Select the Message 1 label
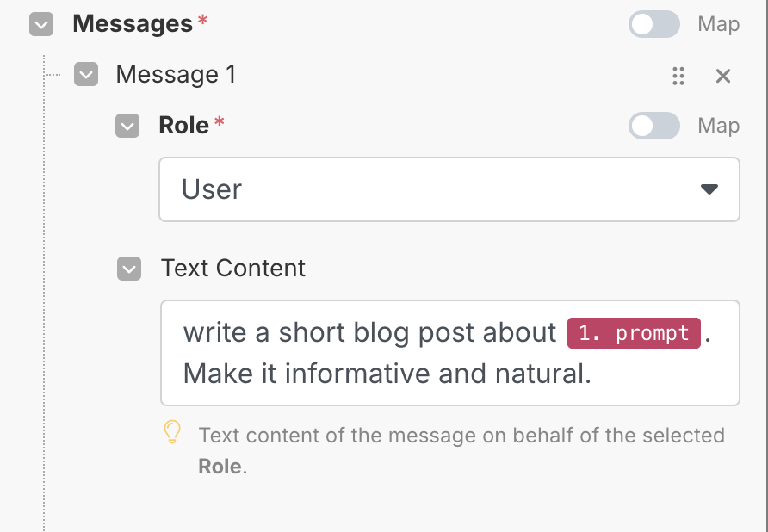This screenshot has width=768, height=532. click(176, 74)
